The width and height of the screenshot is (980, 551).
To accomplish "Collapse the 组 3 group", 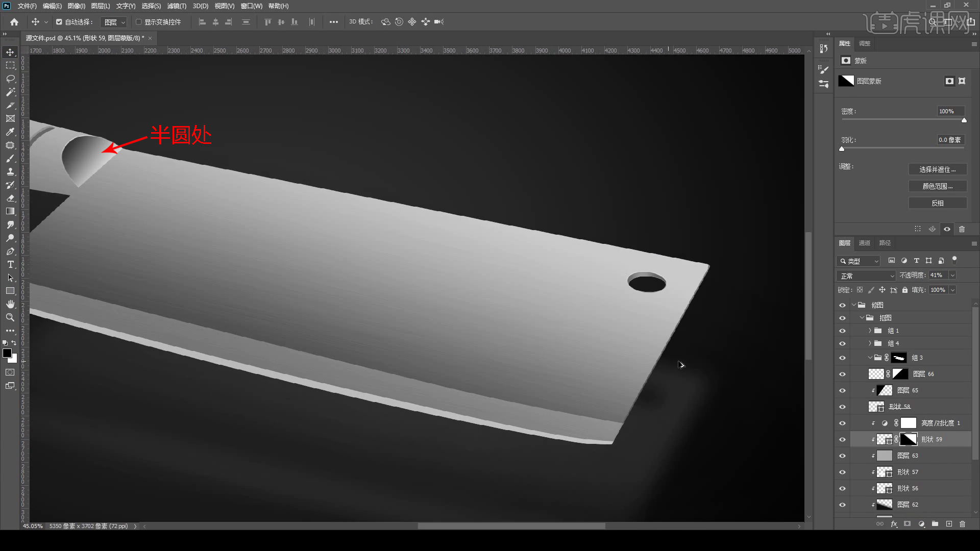I will point(870,358).
